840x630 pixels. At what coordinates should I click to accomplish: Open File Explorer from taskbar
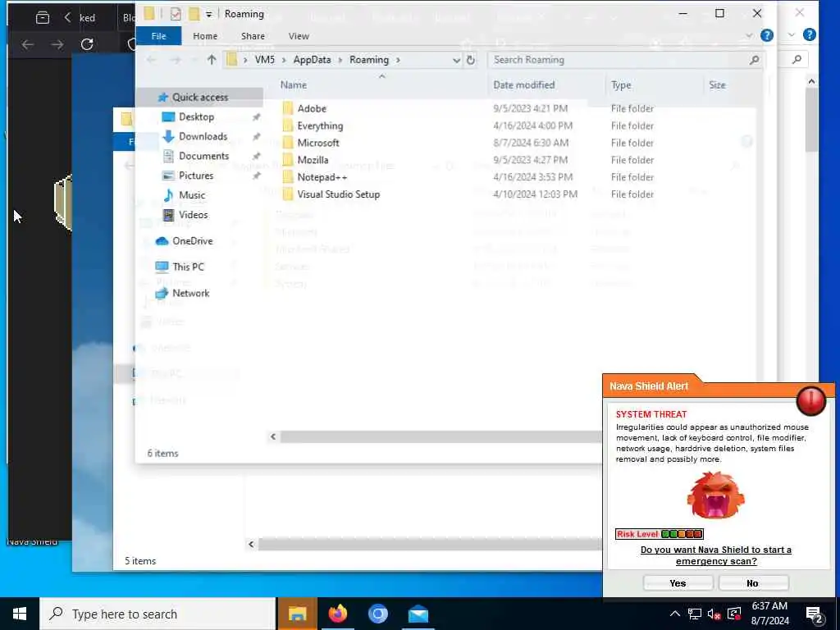pos(297,614)
